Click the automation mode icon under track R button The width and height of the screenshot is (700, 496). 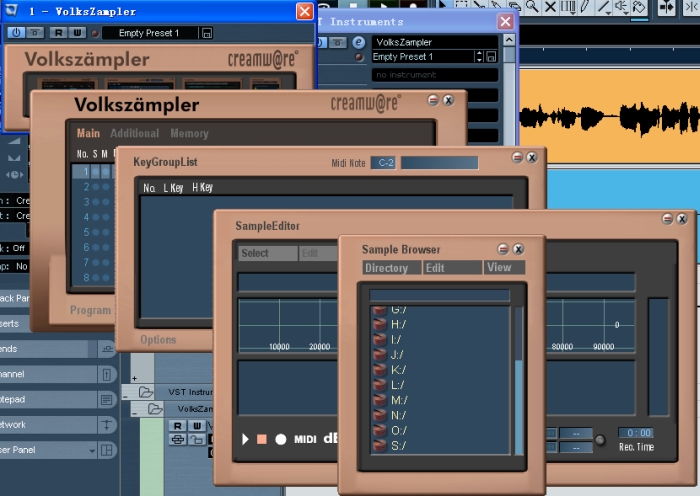pos(178,440)
